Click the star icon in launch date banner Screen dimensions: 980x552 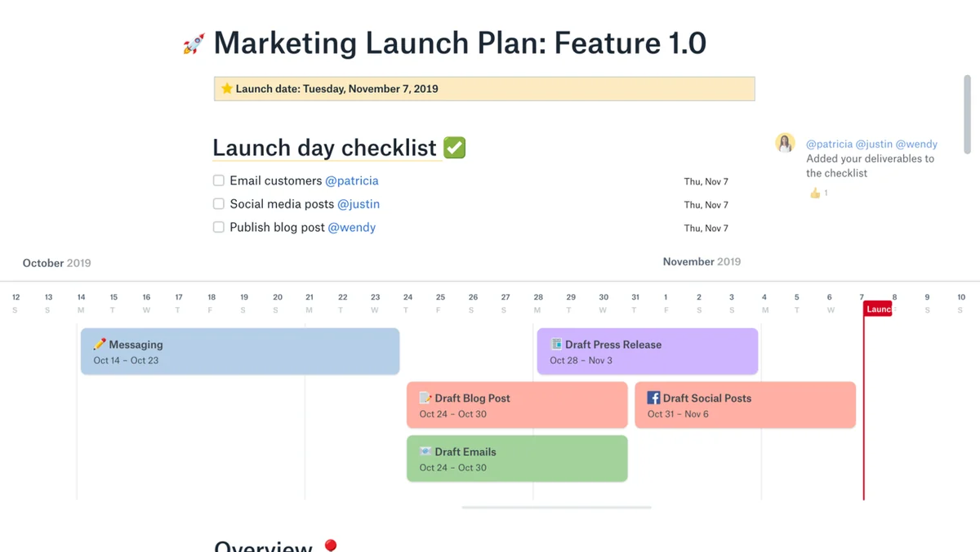[x=227, y=88]
